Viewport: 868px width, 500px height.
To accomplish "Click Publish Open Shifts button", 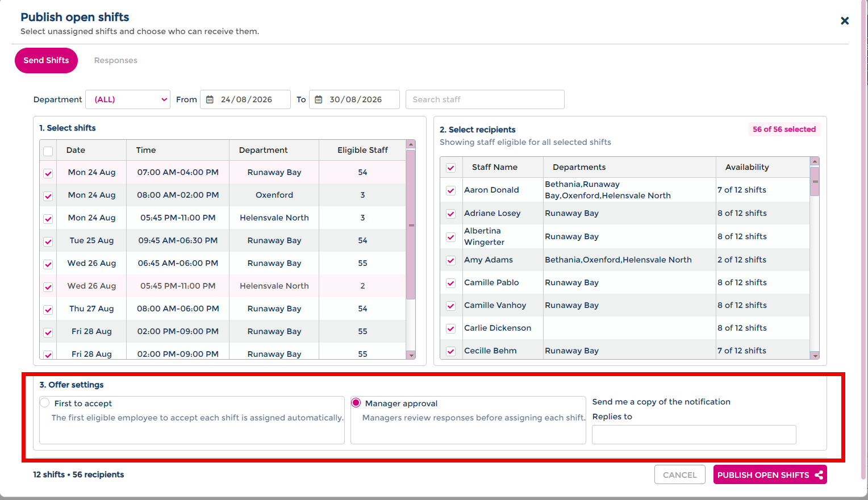I will 770,475.
